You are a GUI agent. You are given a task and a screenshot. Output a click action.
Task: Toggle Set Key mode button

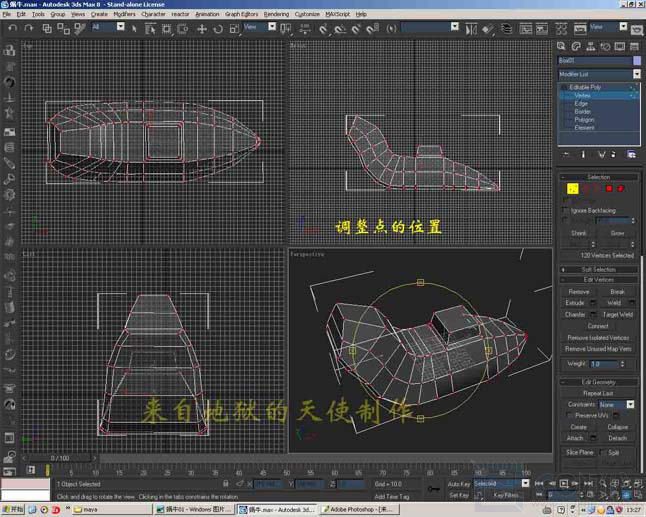(x=459, y=495)
